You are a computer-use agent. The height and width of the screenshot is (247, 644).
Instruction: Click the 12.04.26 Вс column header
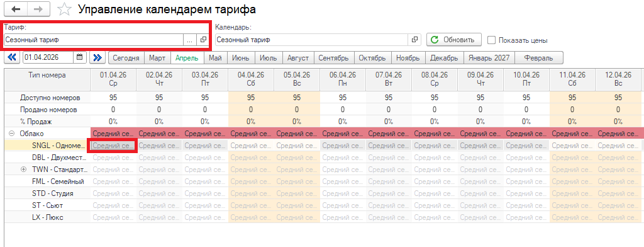point(619,79)
